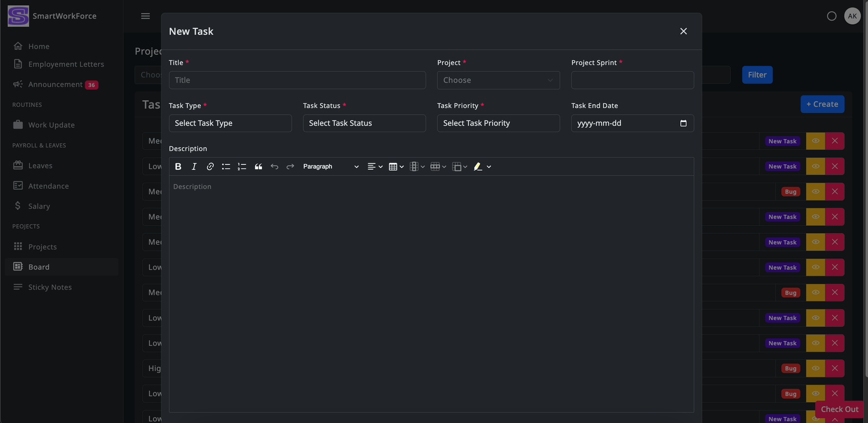The image size is (868, 423).
Task: Toggle italic formatting in description editor
Action: (194, 166)
